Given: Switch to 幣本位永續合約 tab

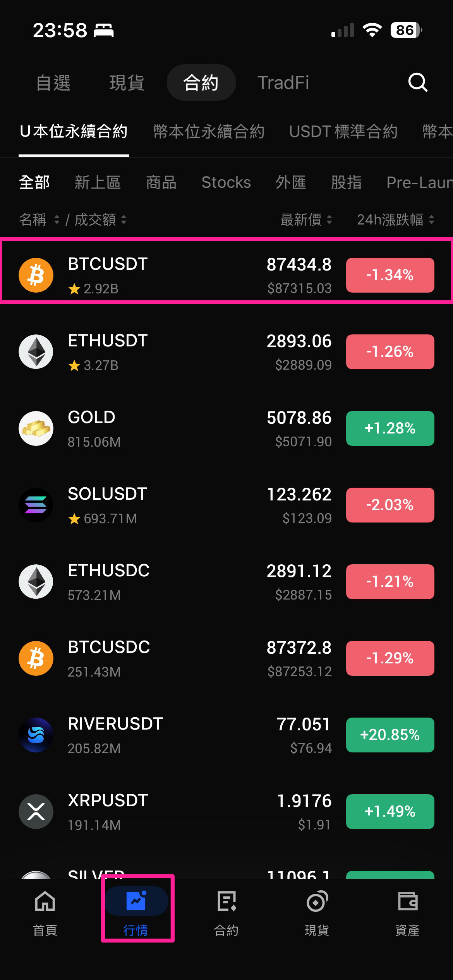Looking at the screenshot, I should pyautogui.click(x=209, y=132).
